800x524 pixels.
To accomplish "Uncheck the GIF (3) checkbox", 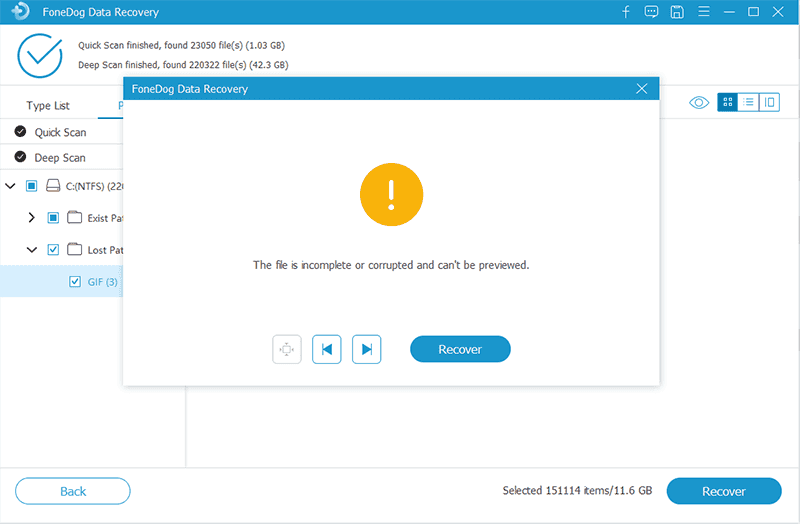I will (x=75, y=282).
